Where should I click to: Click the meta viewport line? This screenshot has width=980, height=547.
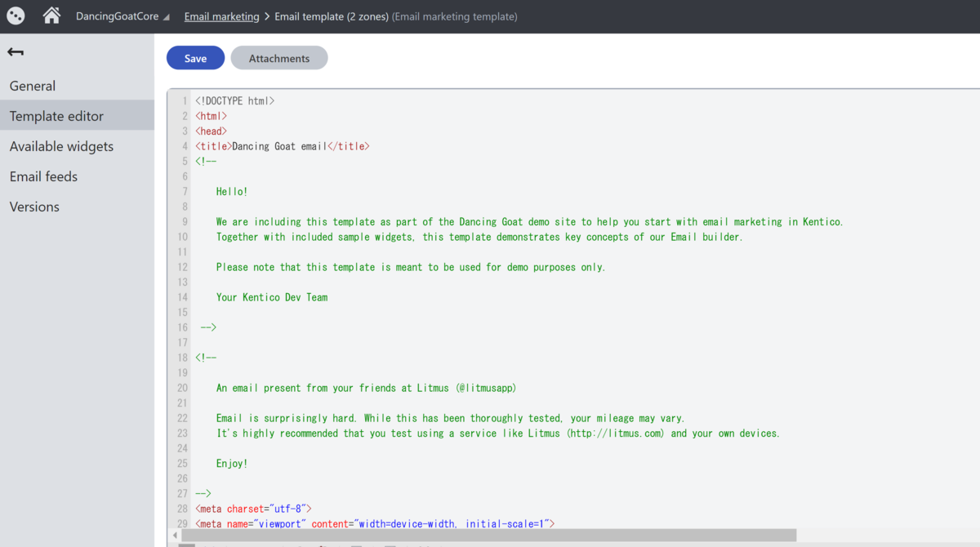coord(375,523)
